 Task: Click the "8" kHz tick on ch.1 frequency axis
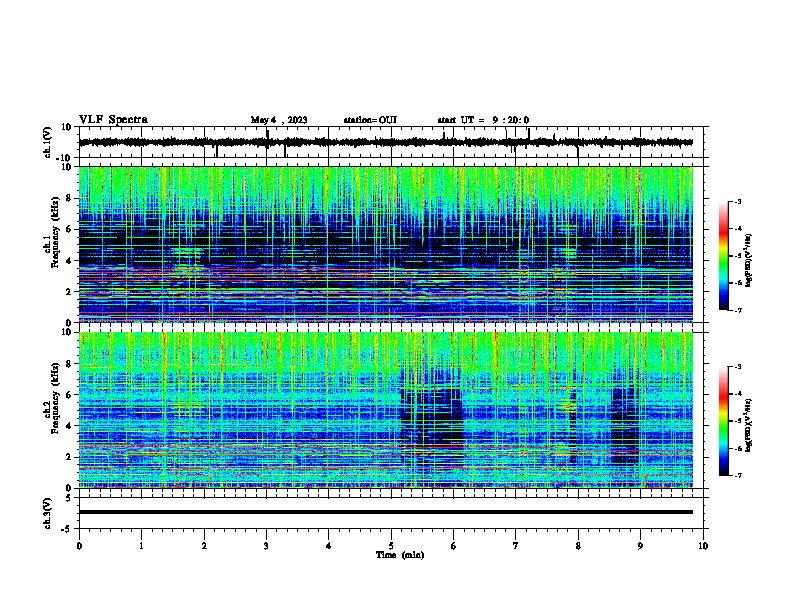(70, 198)
